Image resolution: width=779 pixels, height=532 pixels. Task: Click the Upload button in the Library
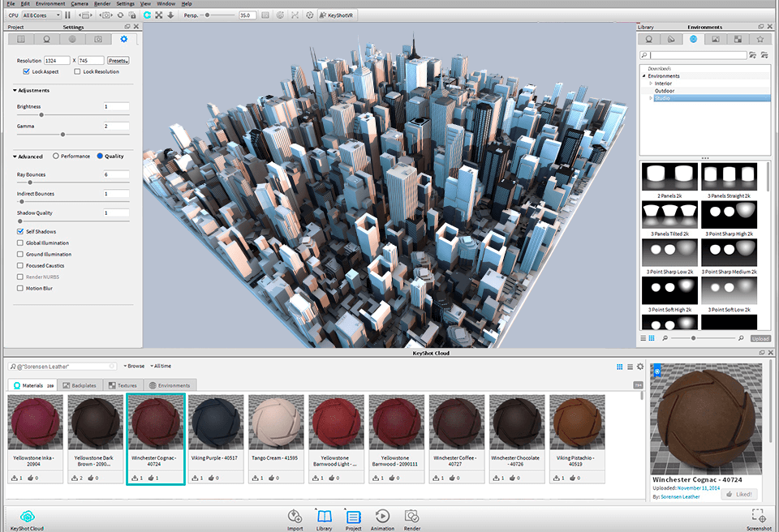pos(760,338)
